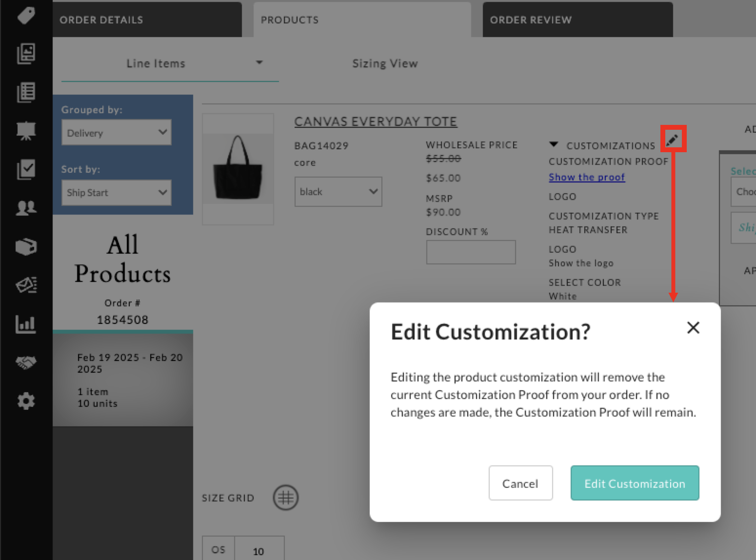Close the Edit Customization dialog
Viewport: 756px width, 560px height.
[x=693, y=328]
